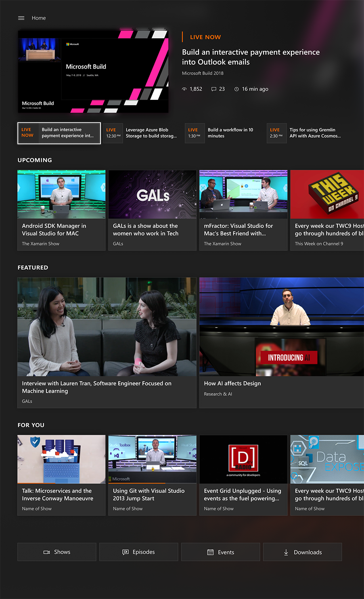Click the comments icon next to 23

(214, 89)
